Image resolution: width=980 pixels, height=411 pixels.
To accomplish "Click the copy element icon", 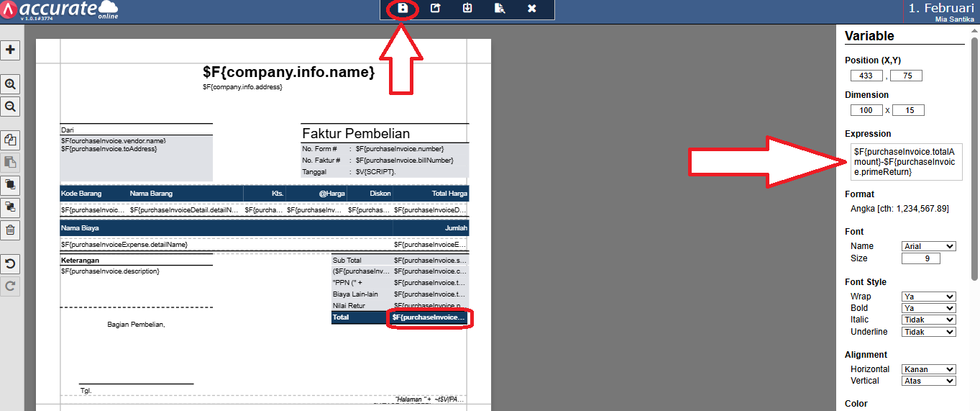I will [x=10, y=140].
